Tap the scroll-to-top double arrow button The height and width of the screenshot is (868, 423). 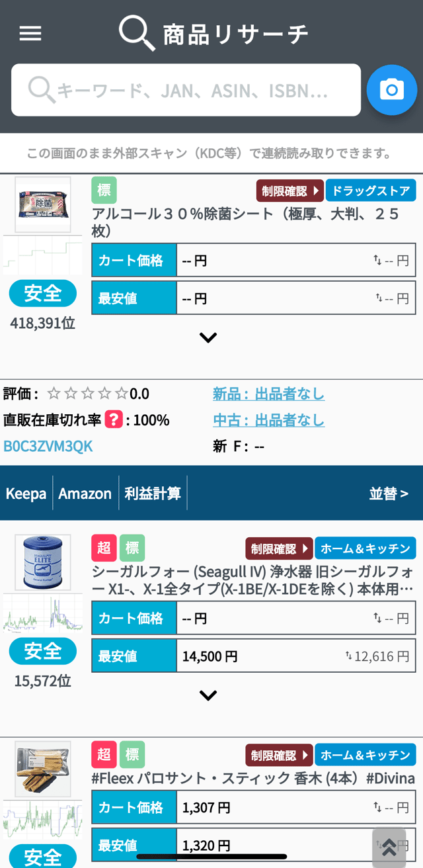[389, 846]
